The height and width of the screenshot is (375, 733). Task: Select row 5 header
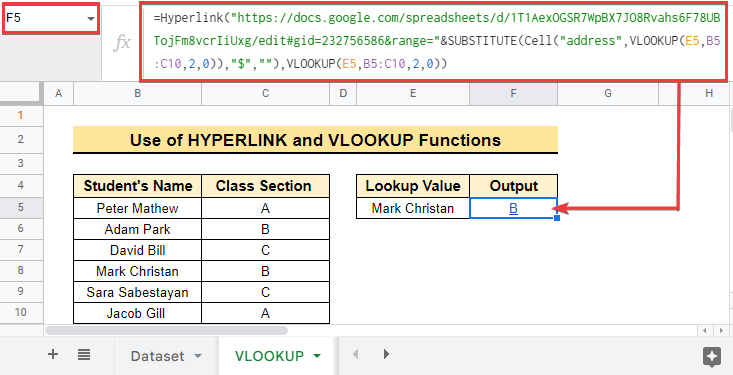tap(22, 208)
